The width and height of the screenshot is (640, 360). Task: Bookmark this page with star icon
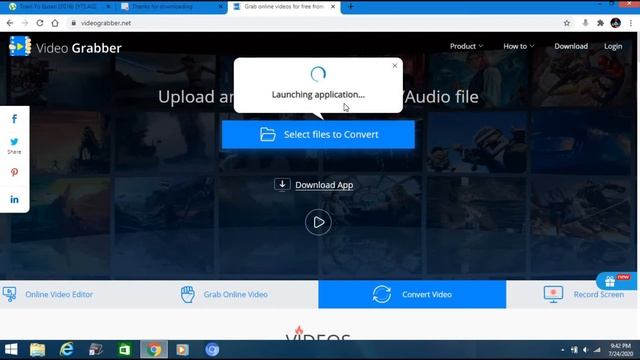point(567,23)
